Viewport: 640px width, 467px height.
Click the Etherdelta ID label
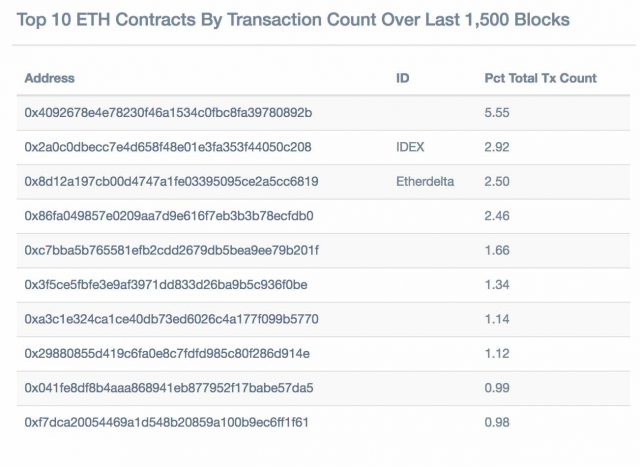point(425,182)
